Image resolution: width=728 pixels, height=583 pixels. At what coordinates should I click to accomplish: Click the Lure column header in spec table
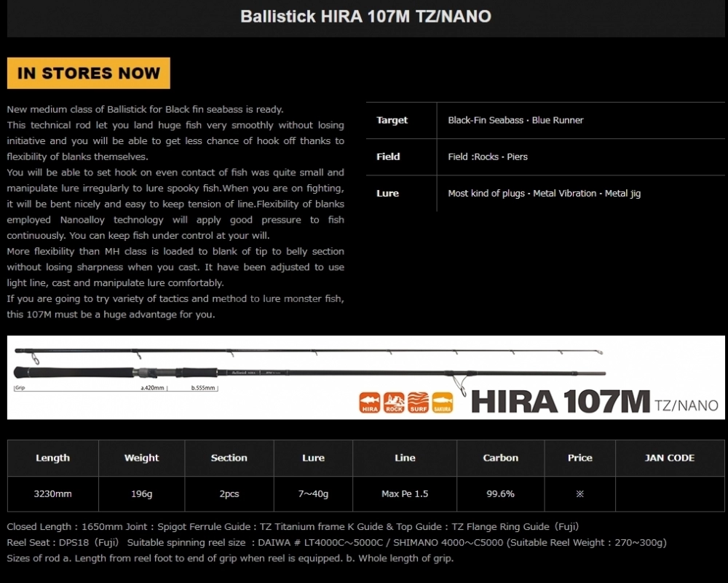coord(313,458)
